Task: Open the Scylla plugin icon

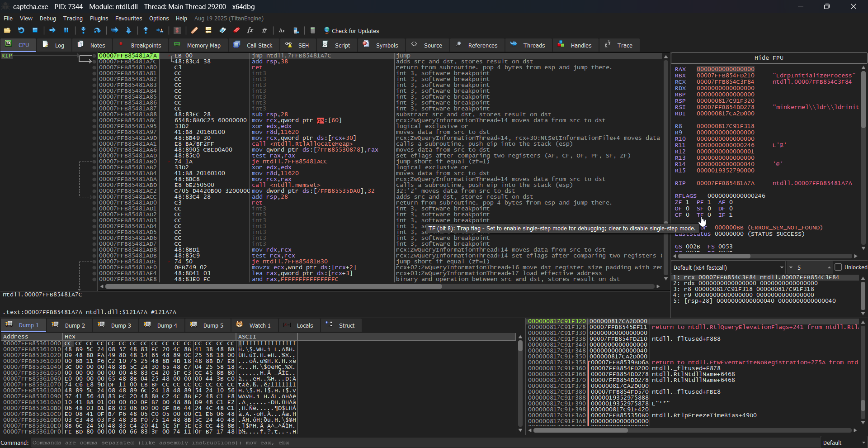Action: (x=177, y=30)
